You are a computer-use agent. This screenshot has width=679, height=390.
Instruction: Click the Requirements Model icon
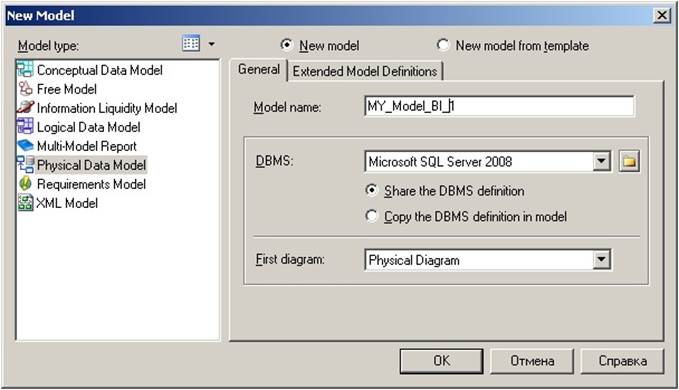[25, 184]
